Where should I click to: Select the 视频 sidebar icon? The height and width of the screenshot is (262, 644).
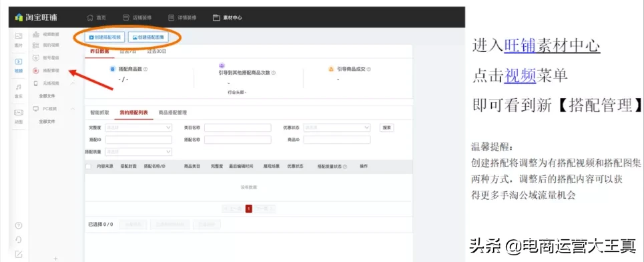coord(19,65)
